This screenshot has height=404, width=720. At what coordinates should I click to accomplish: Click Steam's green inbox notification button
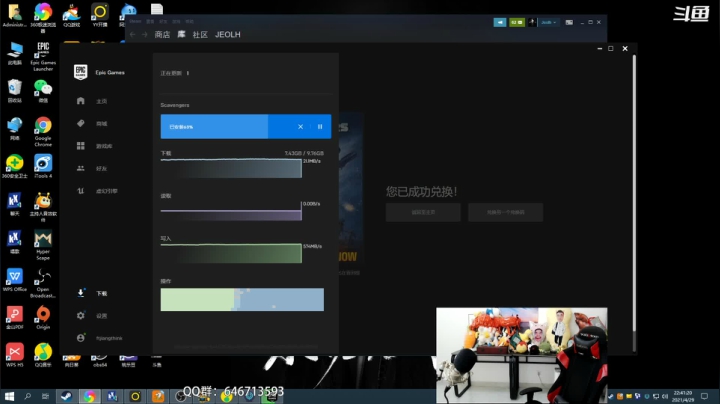(x=517, y=22)
